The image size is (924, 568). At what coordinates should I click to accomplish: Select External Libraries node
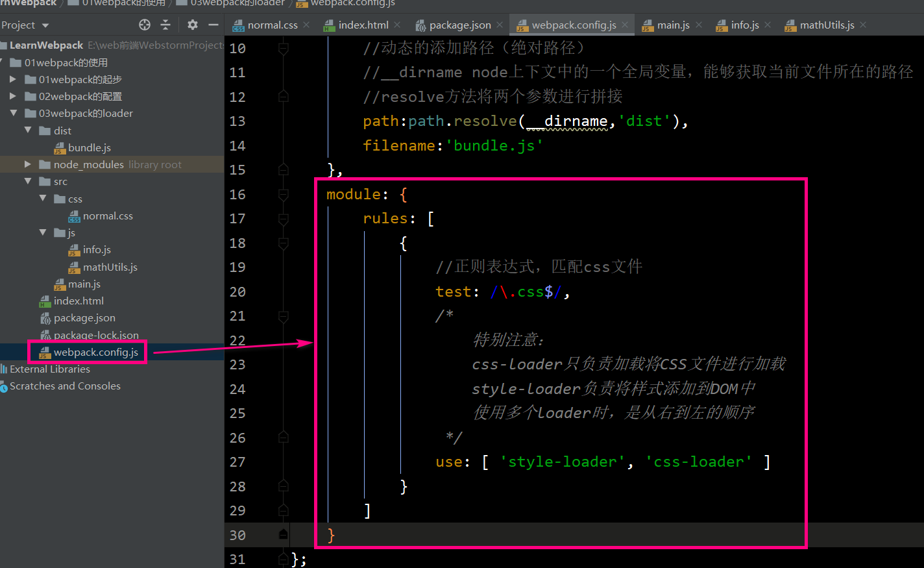[x=50, y=369]
